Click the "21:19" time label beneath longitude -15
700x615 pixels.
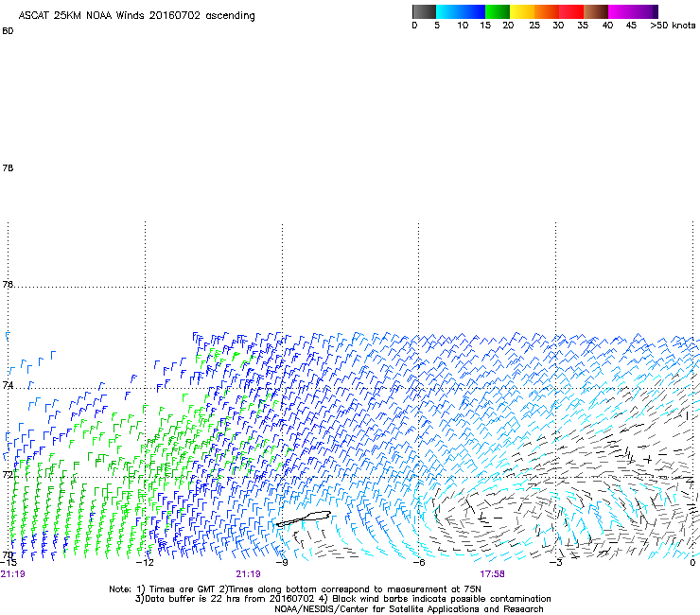coord(13,574)
